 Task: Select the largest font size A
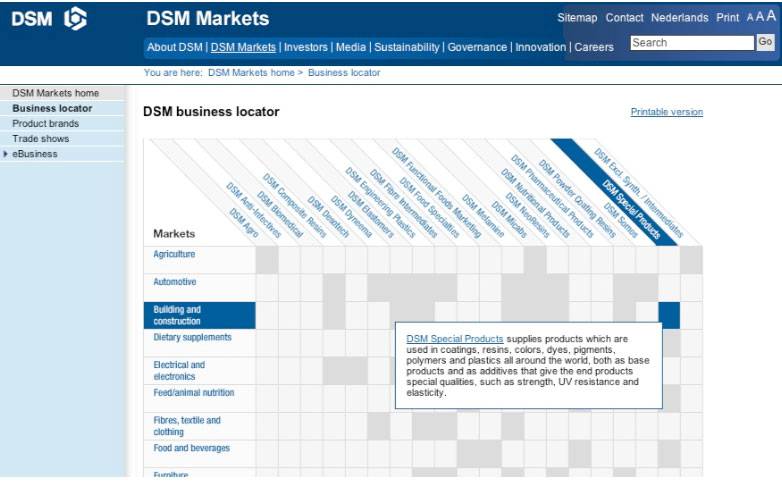(x=771, y=17)
